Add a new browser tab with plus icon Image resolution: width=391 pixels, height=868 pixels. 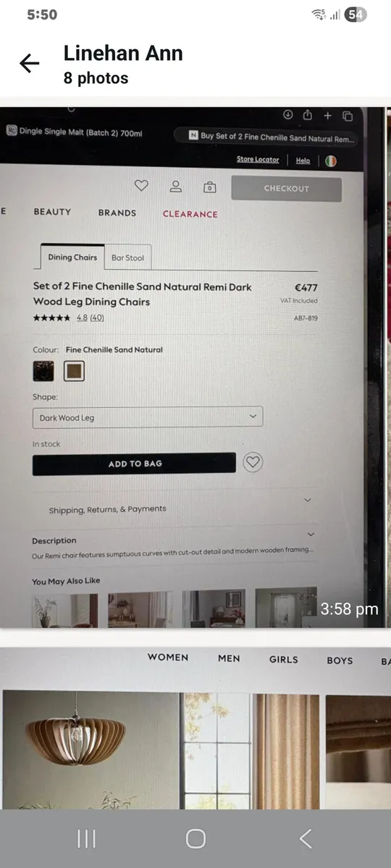327,115
